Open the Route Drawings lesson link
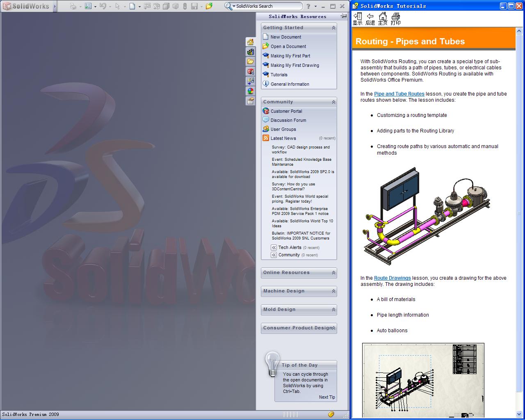 pyautogui.click(x=392, y=278)
